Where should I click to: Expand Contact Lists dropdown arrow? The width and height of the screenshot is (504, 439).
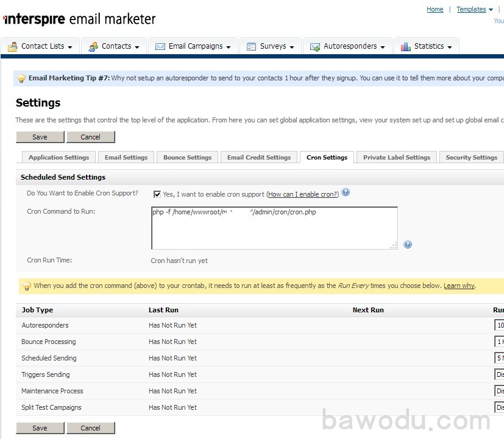[x=70, y=47]
